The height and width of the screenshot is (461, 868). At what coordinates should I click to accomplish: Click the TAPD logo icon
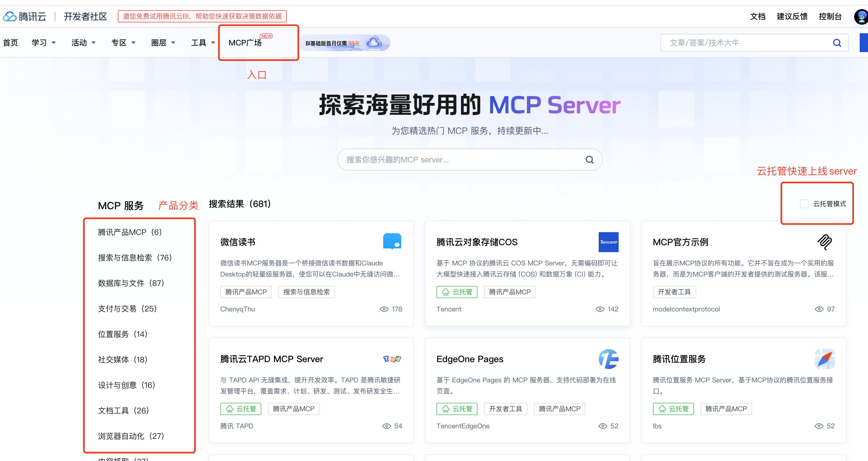point(392,359)
